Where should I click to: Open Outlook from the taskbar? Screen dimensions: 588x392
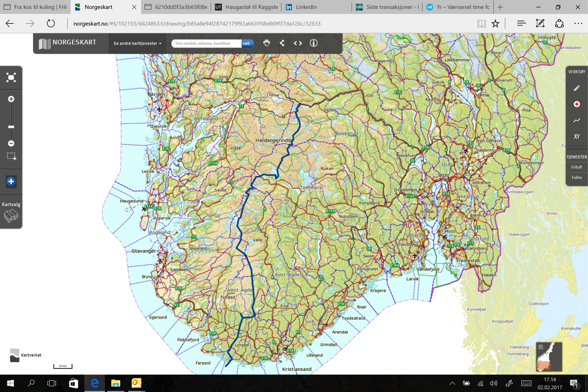pos(136,383)
